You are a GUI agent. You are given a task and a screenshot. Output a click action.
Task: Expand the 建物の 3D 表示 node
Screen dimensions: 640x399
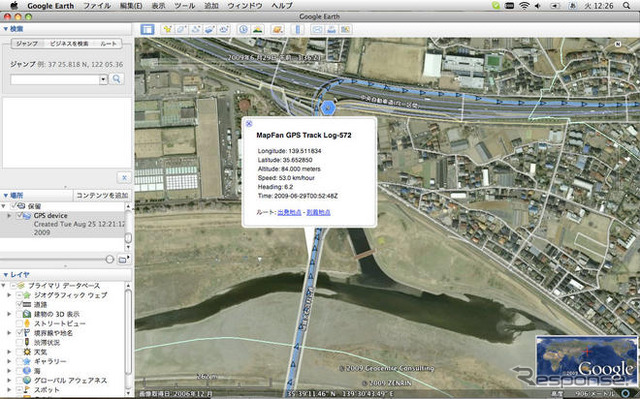pyautogui.click(x=9, y=314)
